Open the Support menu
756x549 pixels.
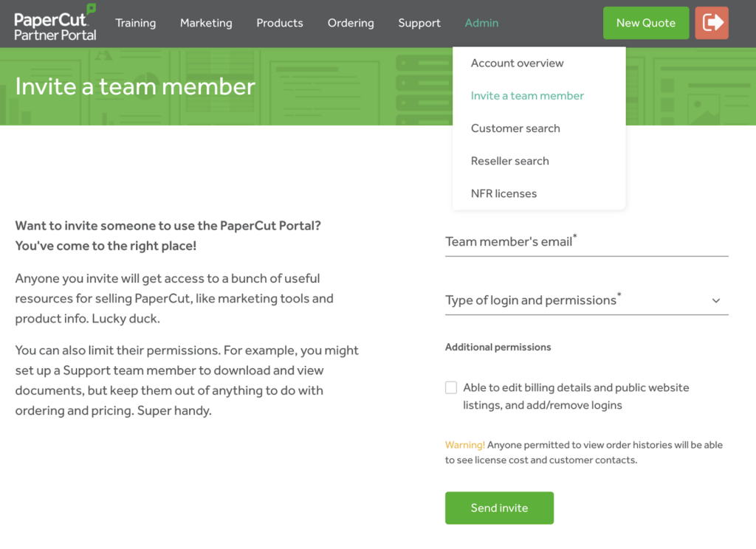pyautogui.click(x=419, y=23)
